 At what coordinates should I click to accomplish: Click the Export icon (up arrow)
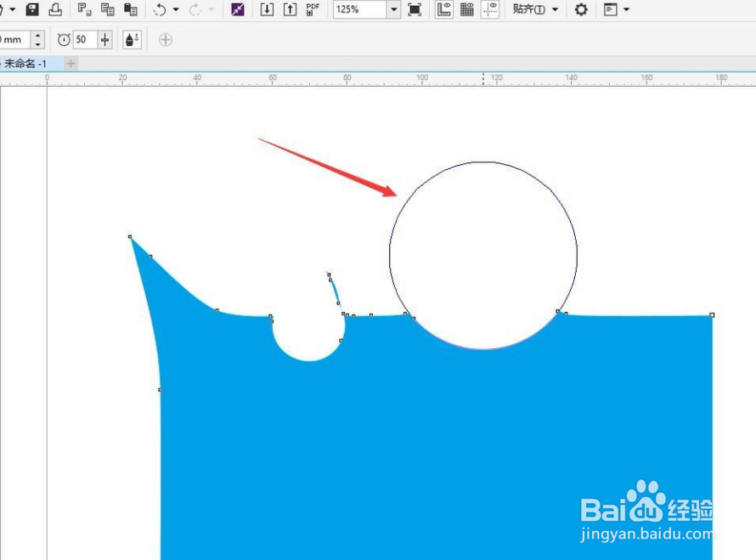pyautogui.click(x=290, y=9)
